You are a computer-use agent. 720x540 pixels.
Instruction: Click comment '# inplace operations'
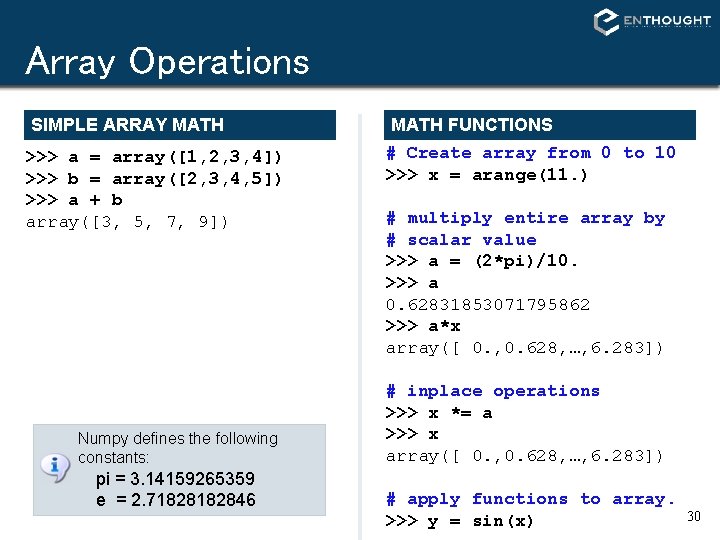click(493, 391)
